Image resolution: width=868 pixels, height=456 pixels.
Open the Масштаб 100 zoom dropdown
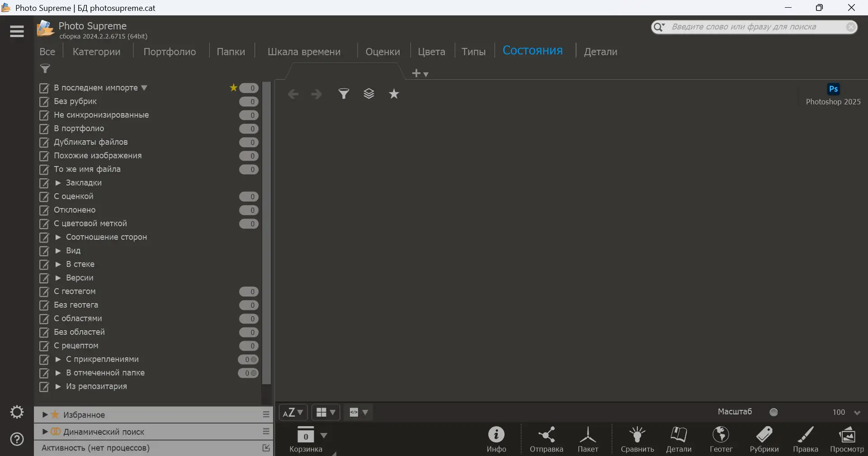click(857, 413)
